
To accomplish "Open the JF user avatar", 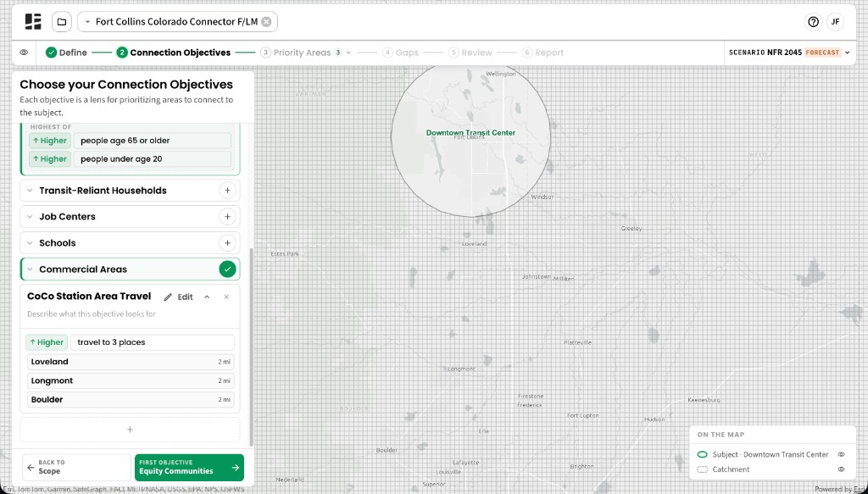I will pyautogui.click(x=835, y=22).
